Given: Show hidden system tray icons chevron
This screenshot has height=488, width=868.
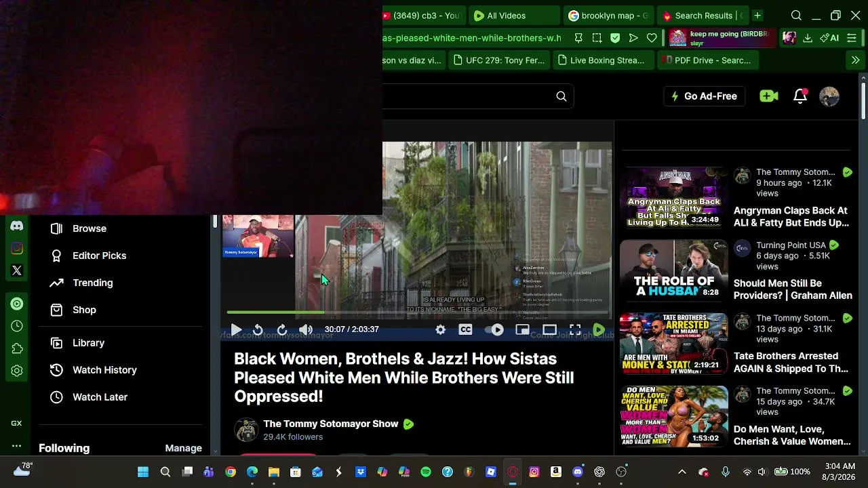Looking at the screenshot, I should pyautogui.click(x=682, y=472).
